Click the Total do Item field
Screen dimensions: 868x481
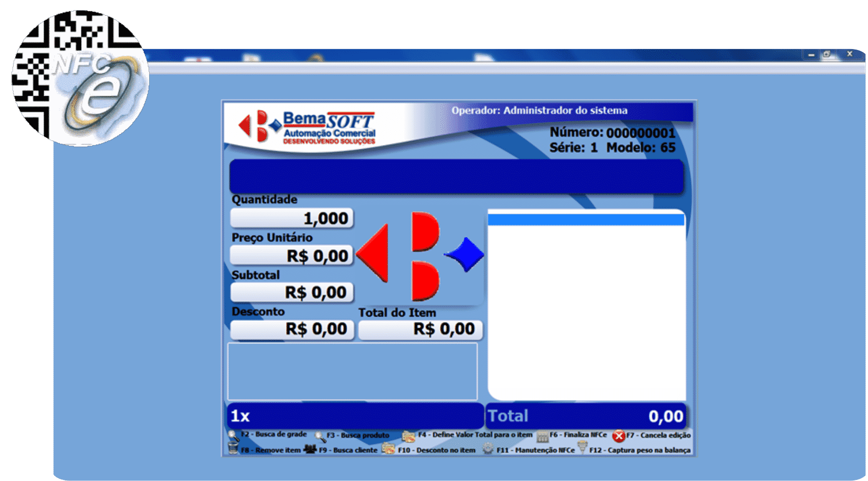coord(420,329)
